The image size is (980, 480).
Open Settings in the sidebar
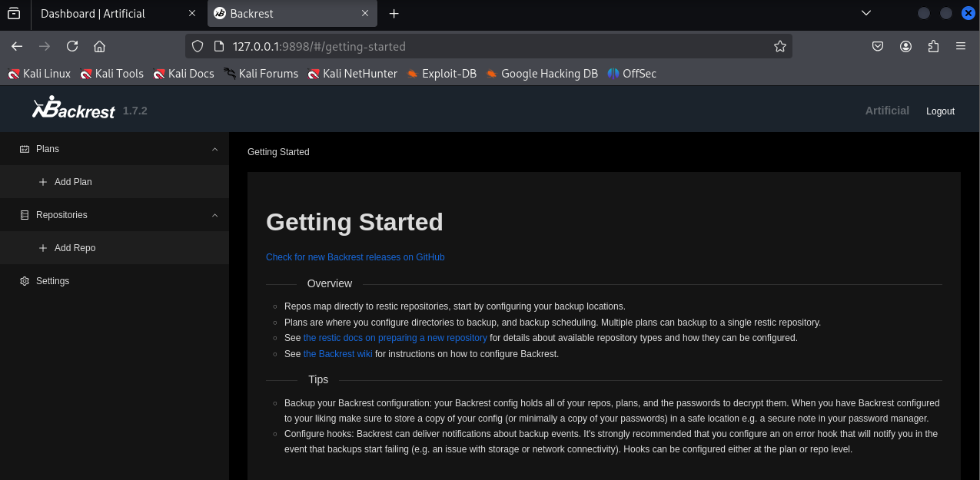pos(52,281)
